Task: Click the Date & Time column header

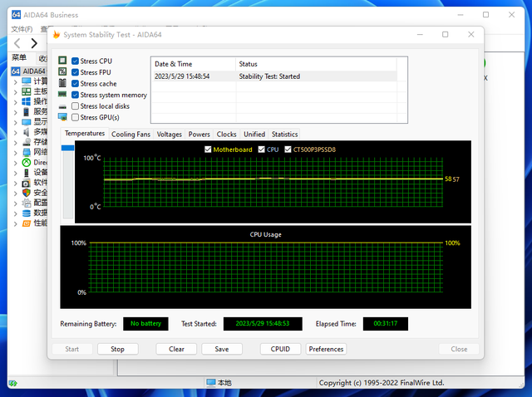Action: point(194,64)
